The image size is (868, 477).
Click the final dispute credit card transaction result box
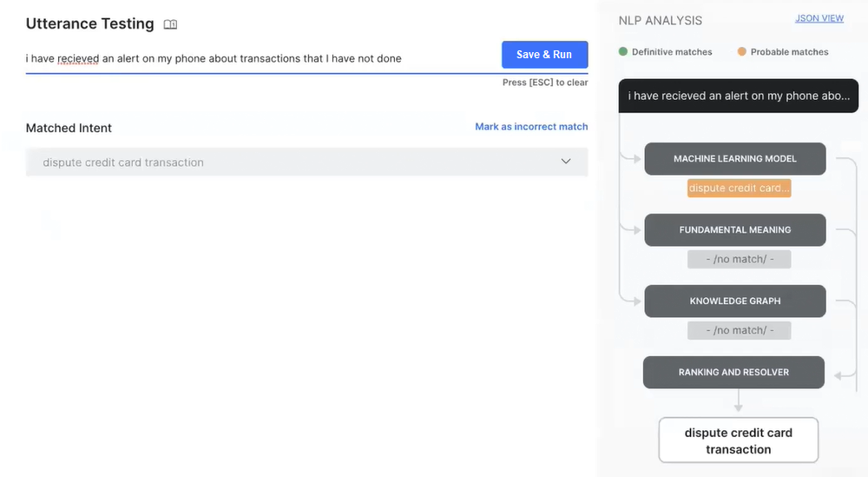739,441
